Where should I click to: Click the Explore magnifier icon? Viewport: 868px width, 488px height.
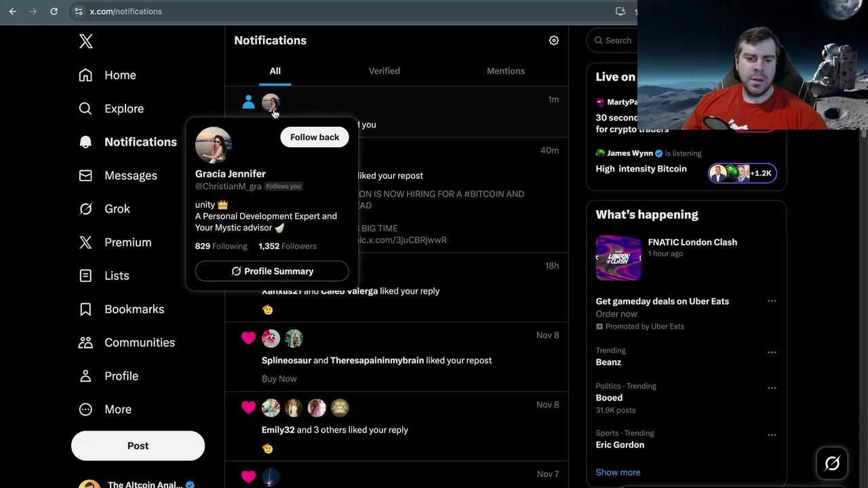(x=85, y=108)
